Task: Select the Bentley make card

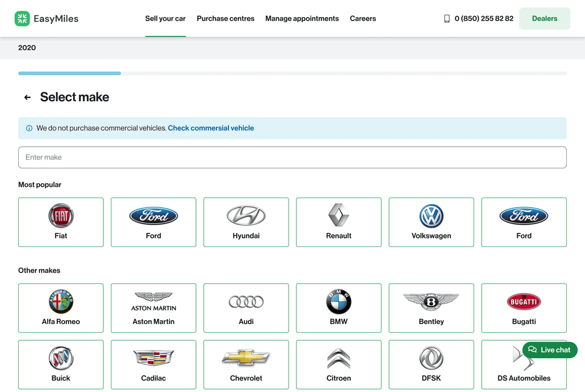Action: point(431,308)
